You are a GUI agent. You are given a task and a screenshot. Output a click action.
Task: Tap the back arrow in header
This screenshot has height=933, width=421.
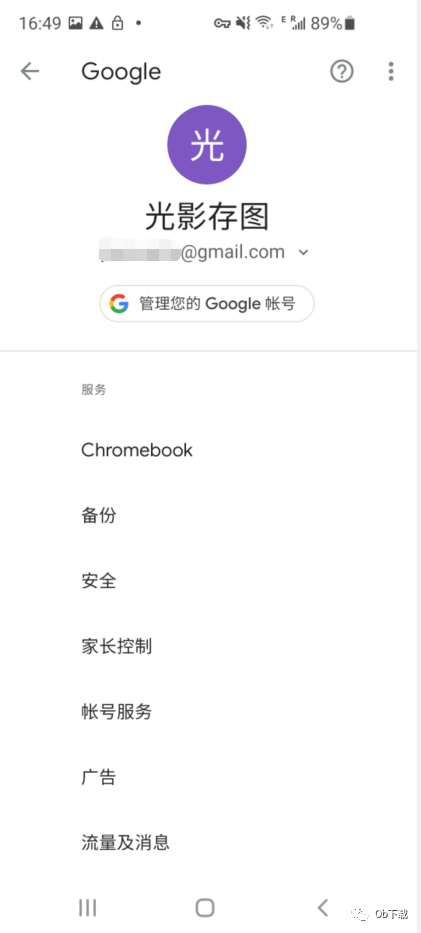[29, 72]
